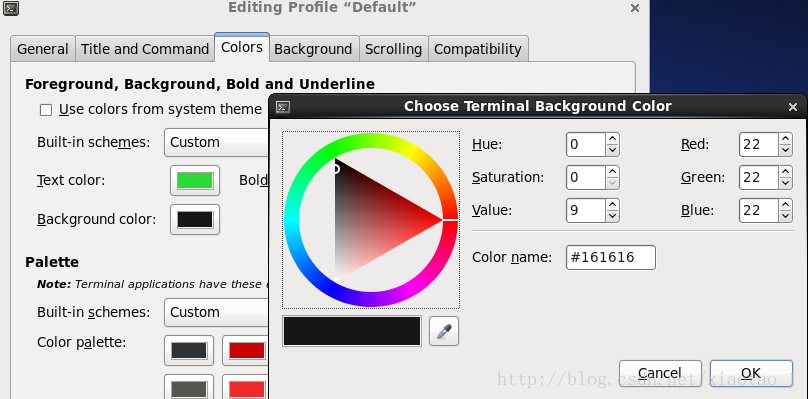Viewport: 808px width, 399px height.
Task: Open the green Text color swatch
Action: click(x=195, y=180)
